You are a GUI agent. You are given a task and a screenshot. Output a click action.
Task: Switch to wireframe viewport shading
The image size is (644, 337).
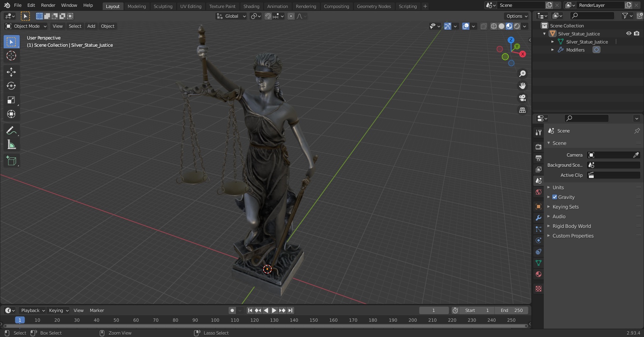tap(494, 26)
